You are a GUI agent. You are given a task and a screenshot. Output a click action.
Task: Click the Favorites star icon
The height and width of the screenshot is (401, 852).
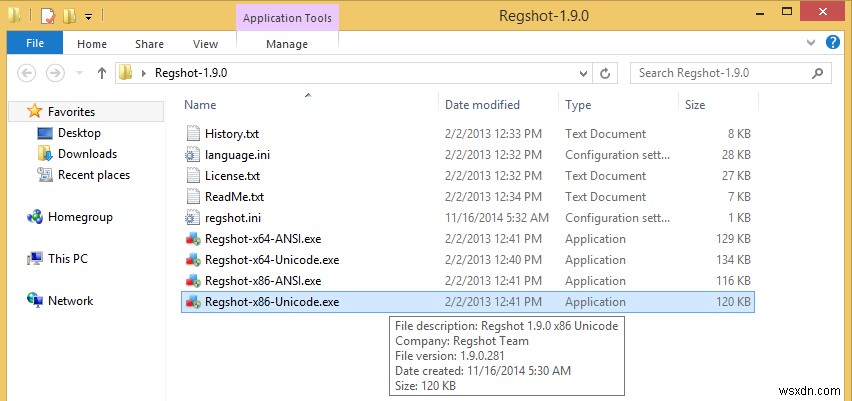[x=35, y=111]
